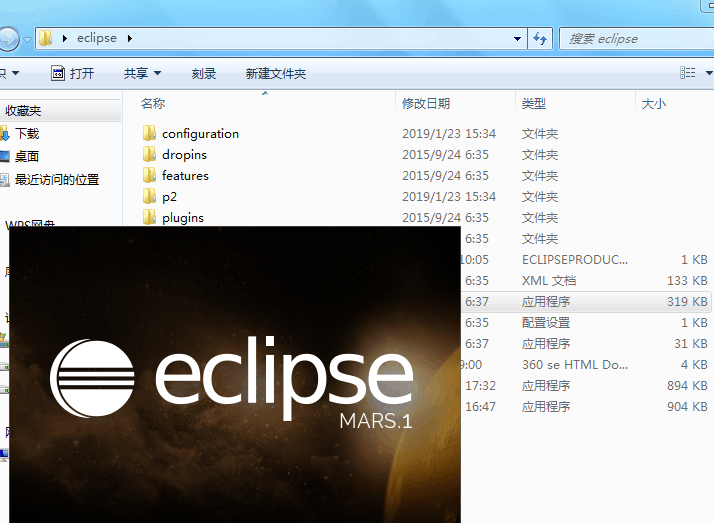Sort by Size (大小) column header
714x523 pixels.
653,103
